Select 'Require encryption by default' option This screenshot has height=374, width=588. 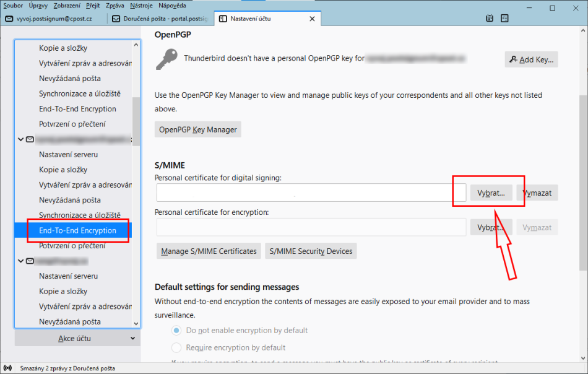point(176,347)
